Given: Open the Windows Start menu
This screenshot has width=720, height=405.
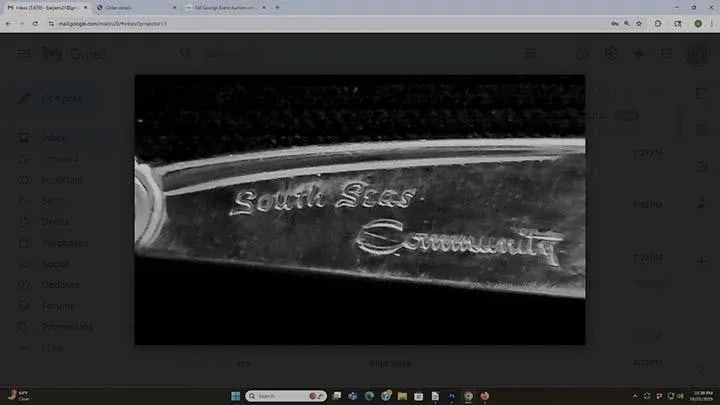Looking at the screenshot, I should pyautogui.click(x=236, y=396).
